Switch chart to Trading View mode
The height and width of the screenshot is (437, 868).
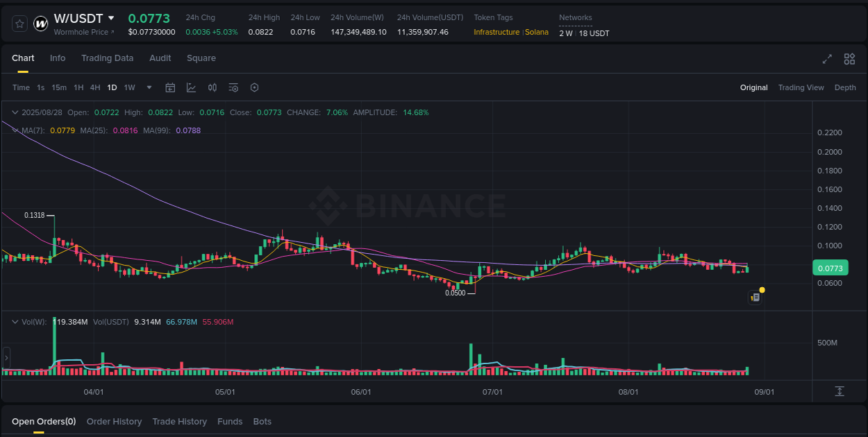point(801,87)
